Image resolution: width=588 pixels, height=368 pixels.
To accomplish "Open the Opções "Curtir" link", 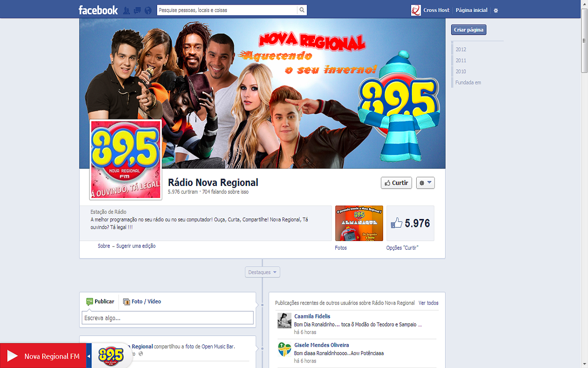I will coord(402,248).
